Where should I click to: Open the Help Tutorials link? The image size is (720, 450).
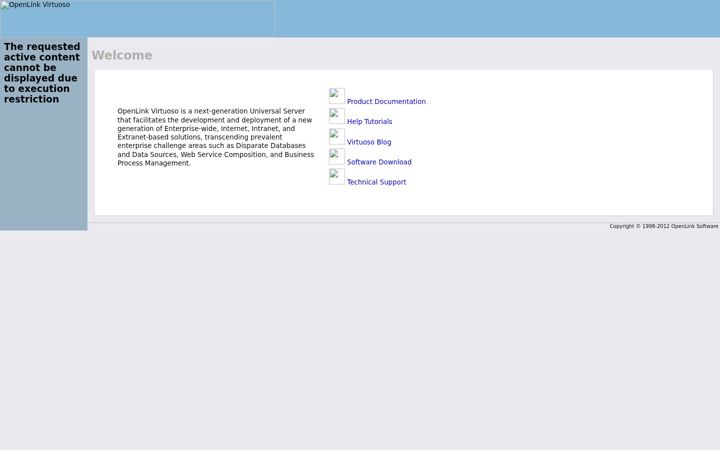click(x=369, y=122)
